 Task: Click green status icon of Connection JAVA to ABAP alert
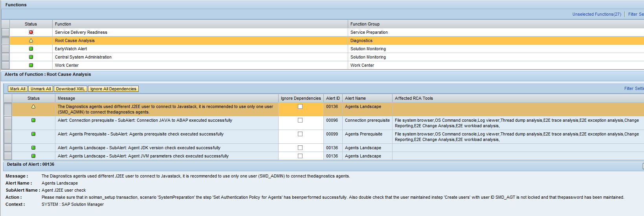tap(33, 120)
